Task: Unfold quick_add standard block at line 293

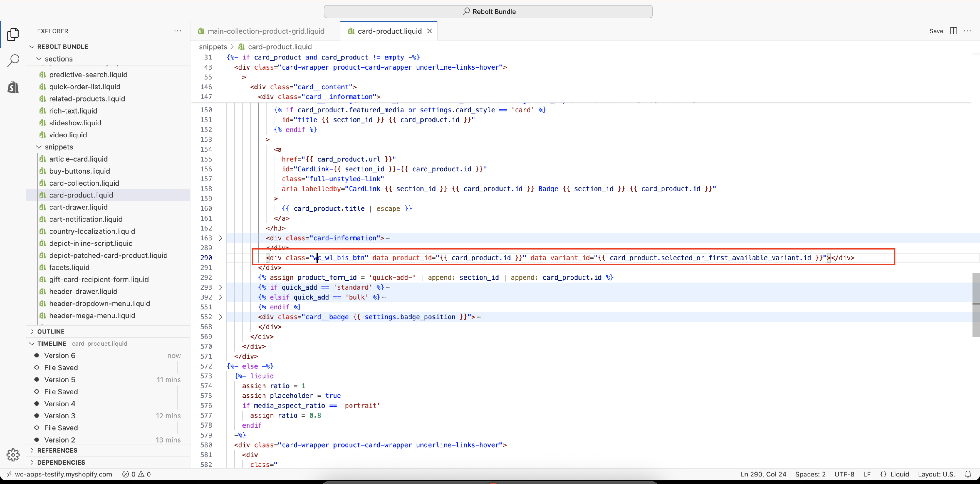Action: tap(220, 287)
